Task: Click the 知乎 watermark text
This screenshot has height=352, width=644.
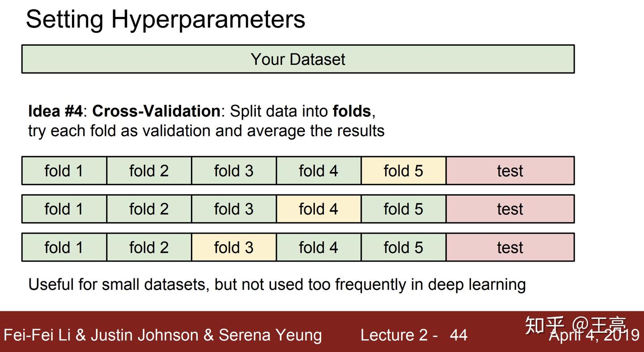Action: 544,325
